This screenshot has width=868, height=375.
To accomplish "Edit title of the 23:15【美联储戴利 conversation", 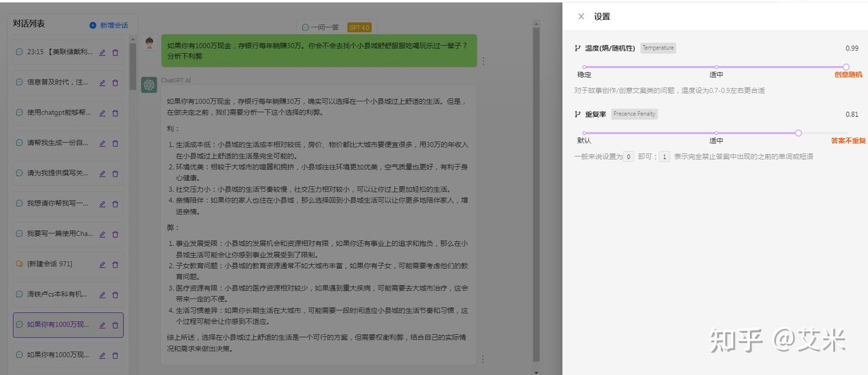I will 102,52.
